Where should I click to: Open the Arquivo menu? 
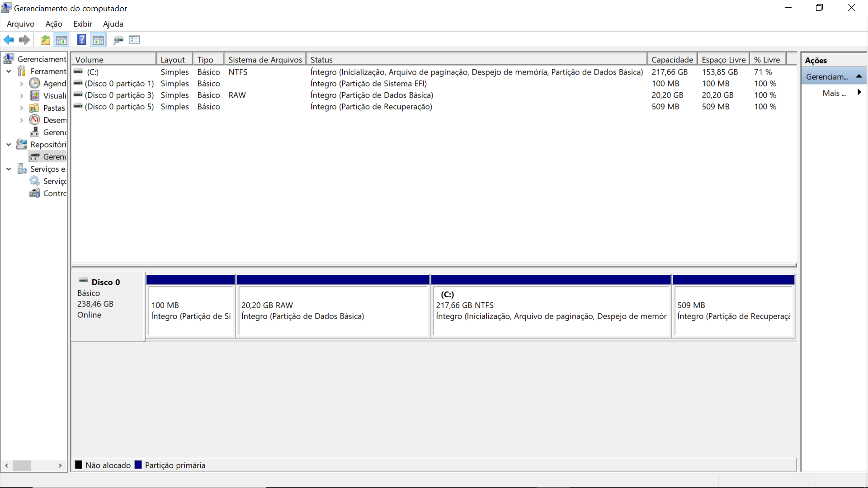(21, 24)
